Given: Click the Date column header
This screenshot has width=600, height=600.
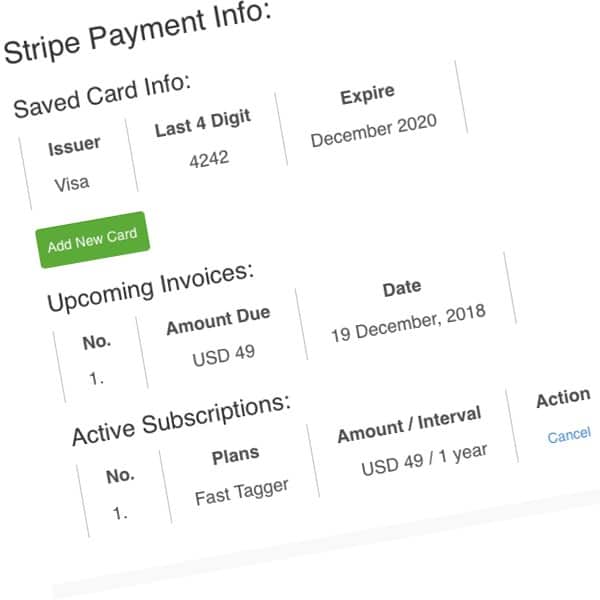Looking at the screenshot, I should (402, 288).
